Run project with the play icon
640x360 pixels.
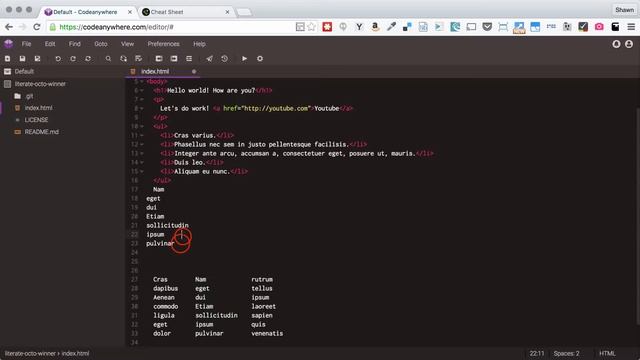click(x=244, y=59)
